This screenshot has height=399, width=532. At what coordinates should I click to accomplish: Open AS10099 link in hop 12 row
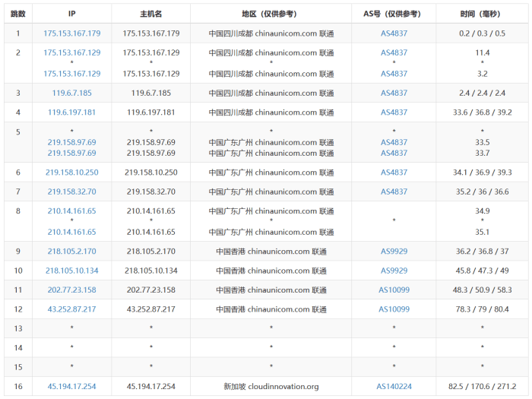(x=394, y=309)
